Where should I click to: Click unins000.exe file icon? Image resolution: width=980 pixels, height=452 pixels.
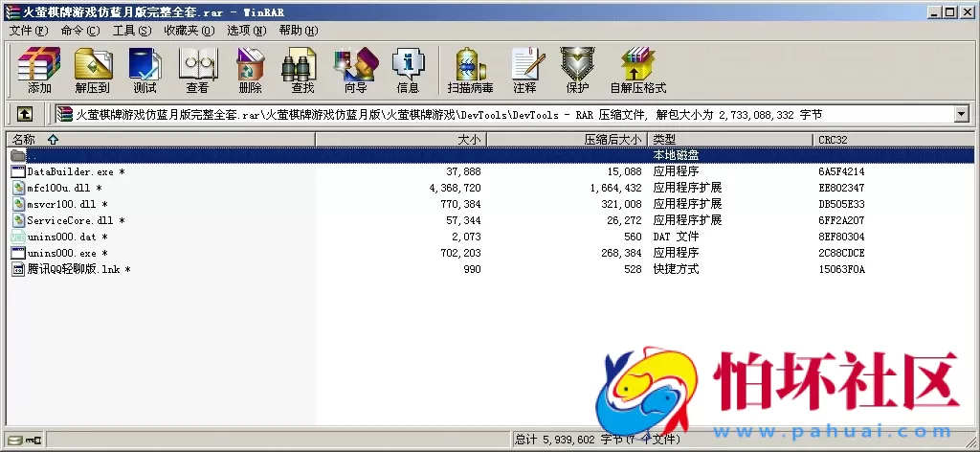(18, 253)
